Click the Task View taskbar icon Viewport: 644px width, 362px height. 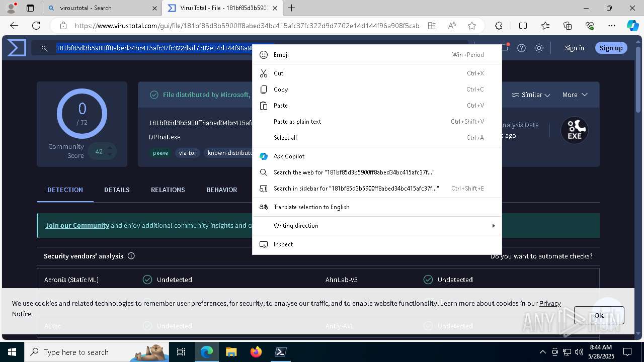(x=181, y=352)
